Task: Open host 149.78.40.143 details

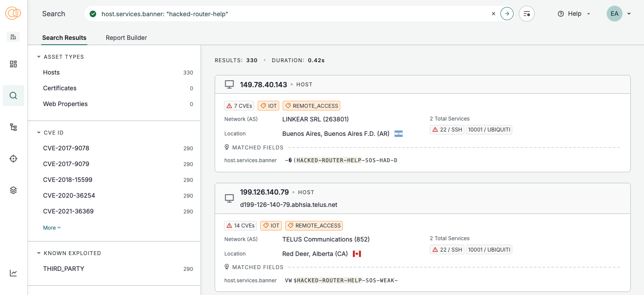Action: coord(263,85)
